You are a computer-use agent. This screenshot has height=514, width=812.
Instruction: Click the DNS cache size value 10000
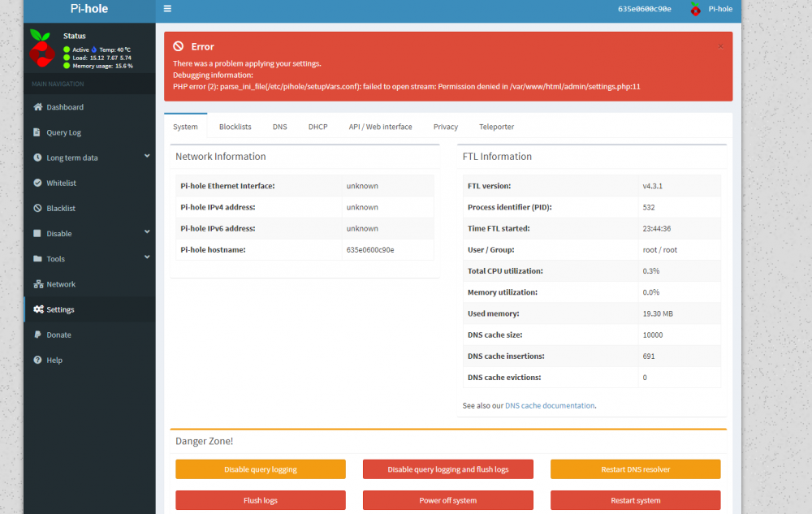click(653, 335)
